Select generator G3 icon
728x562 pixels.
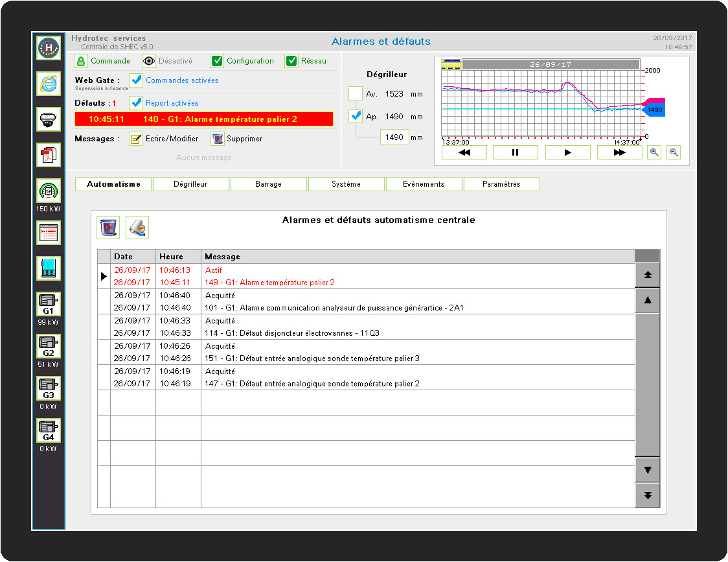pos(49,389)
